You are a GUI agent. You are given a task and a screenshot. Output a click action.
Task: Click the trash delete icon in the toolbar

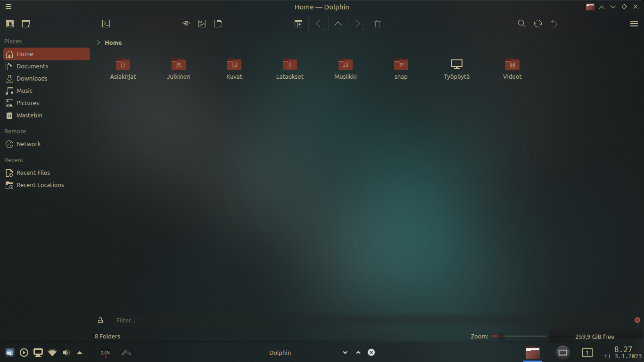[378, 24]
